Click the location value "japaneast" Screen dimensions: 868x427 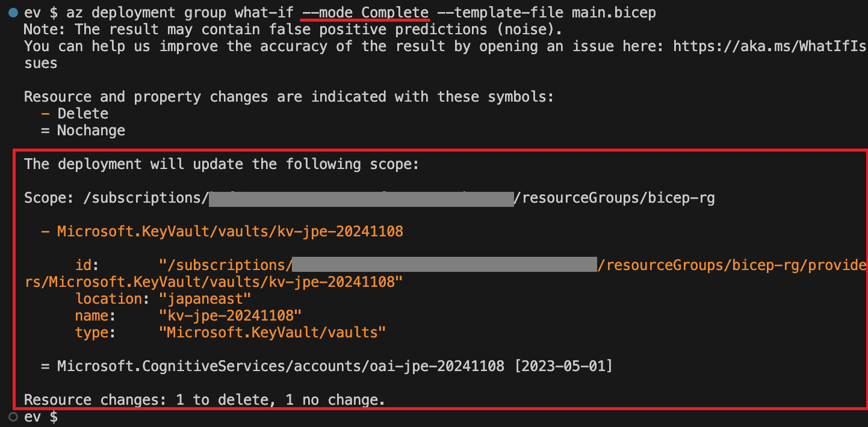click(205, 298)
